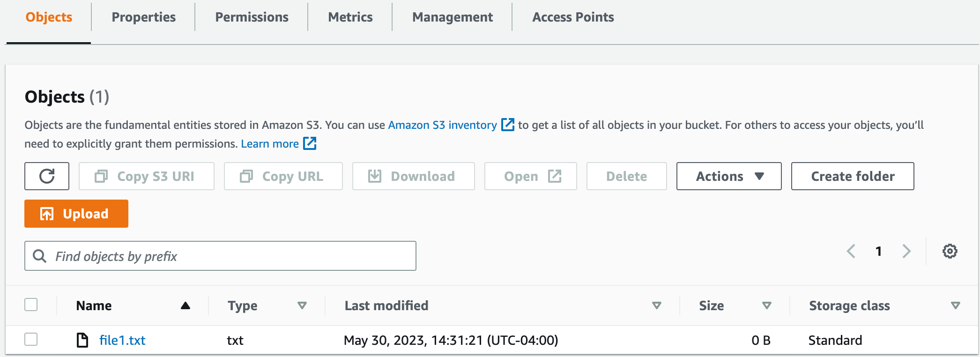
Task: Open the Amazon S3 inventory link
Action: (x=442, y=125)
